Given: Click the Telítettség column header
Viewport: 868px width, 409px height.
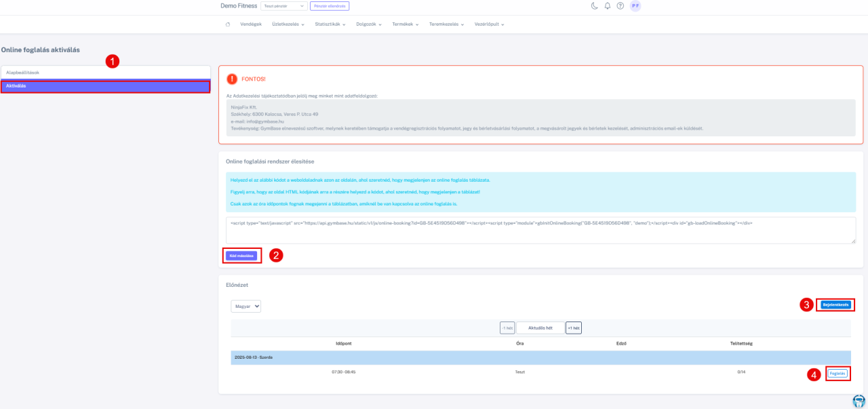Looking at the screenshot, I should [741, 344].
